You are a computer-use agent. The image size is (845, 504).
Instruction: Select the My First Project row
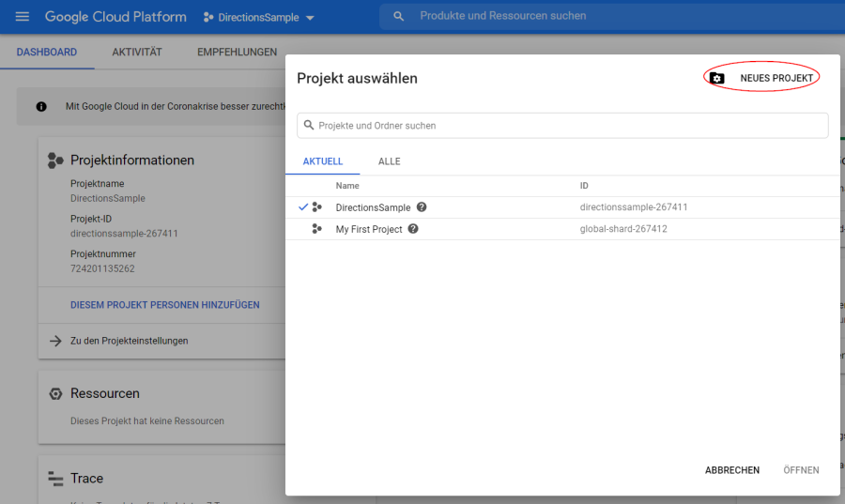point(369,229)
